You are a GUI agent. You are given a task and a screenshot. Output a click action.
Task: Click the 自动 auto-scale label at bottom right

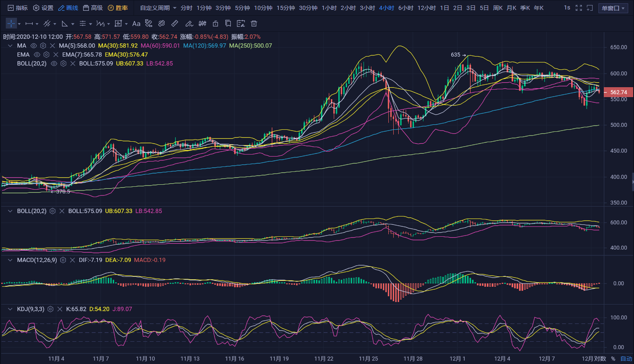[626, 359]
